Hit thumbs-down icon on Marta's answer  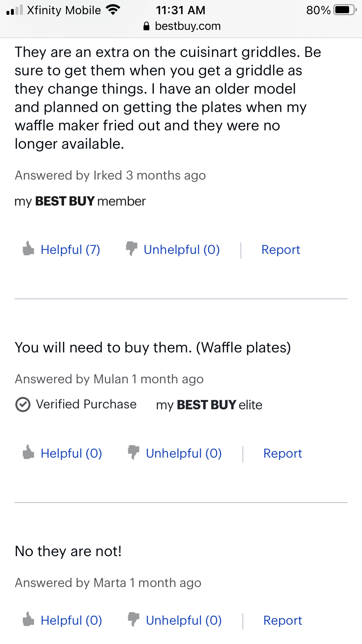[x=134, y=619]
